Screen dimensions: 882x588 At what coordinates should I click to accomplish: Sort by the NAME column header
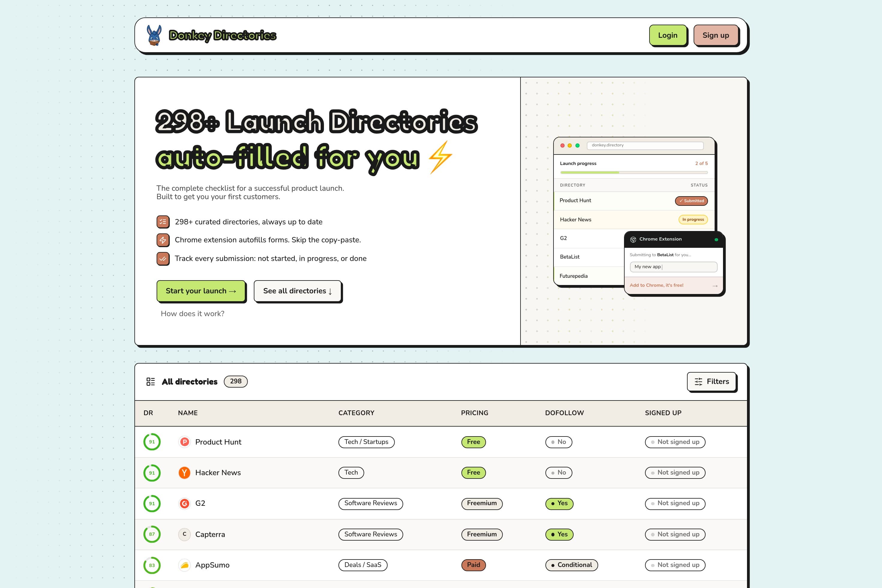coord(187,413)
